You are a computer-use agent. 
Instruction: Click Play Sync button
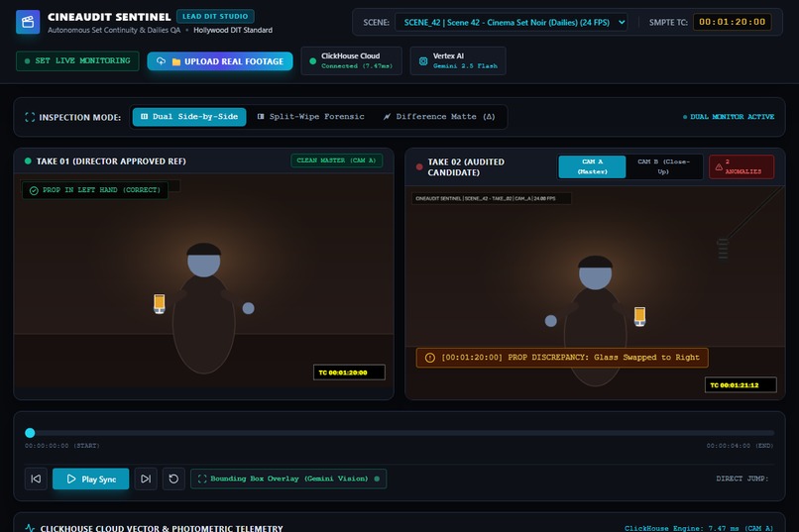[x=90, y=479]
